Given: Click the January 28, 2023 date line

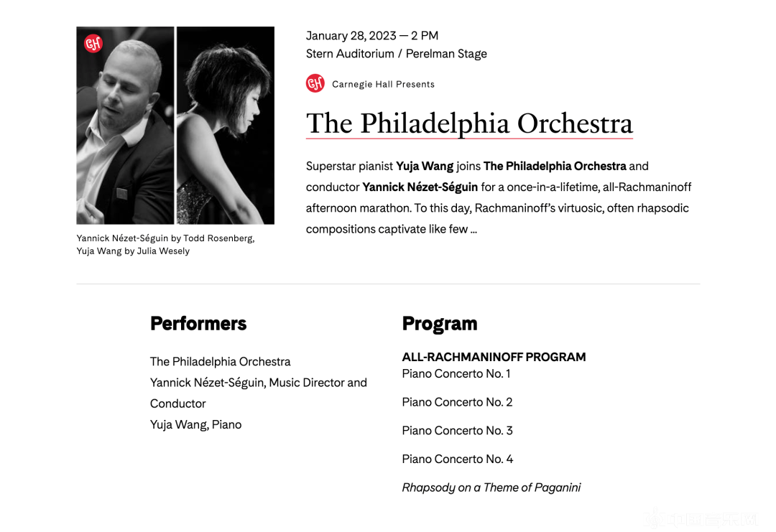Looking at the screenshot, I should coord(371,36).
